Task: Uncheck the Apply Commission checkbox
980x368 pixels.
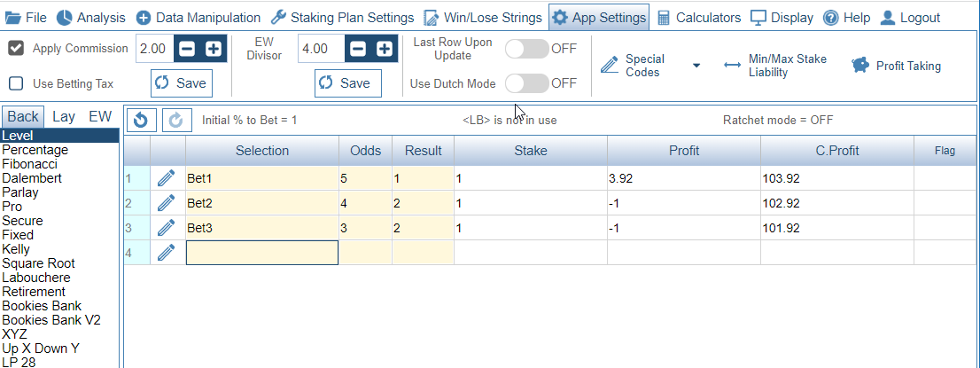Action: click(16, 48)
